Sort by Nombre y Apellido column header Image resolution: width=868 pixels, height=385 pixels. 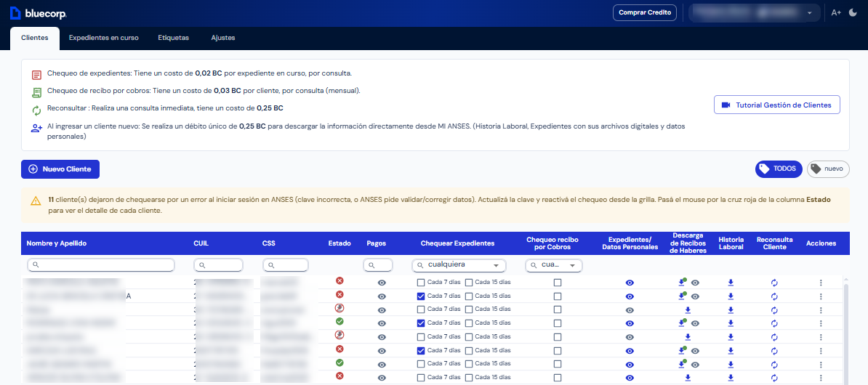(57, 243)
